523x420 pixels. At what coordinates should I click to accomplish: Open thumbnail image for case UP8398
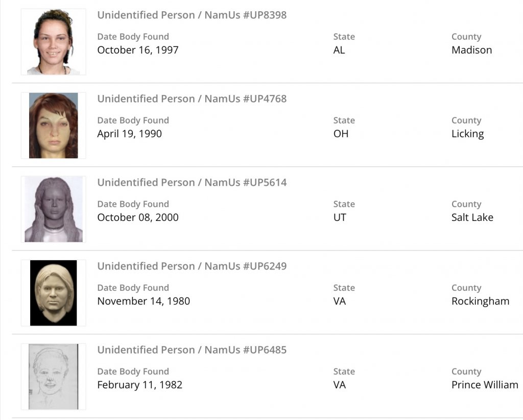tap(53, 42)
